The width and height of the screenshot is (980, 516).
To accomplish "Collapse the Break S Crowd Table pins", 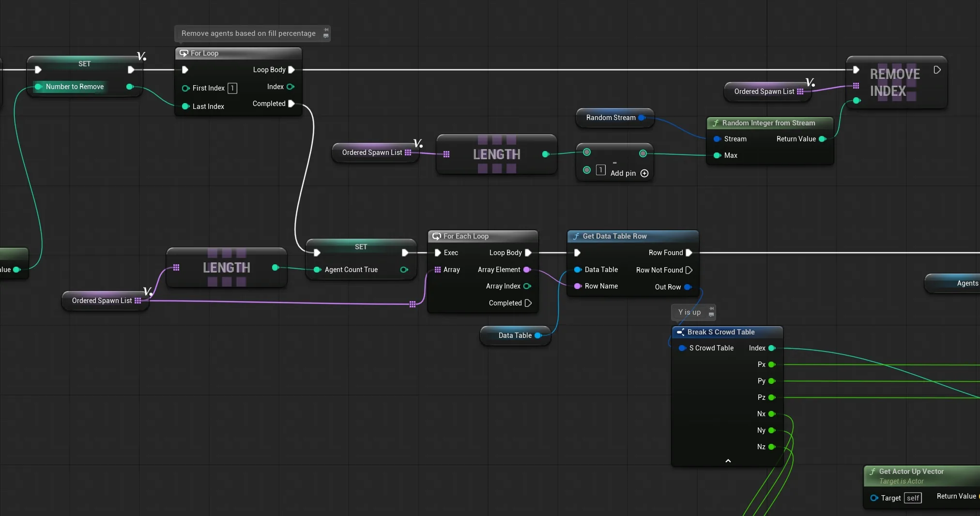I will point(728,461).
